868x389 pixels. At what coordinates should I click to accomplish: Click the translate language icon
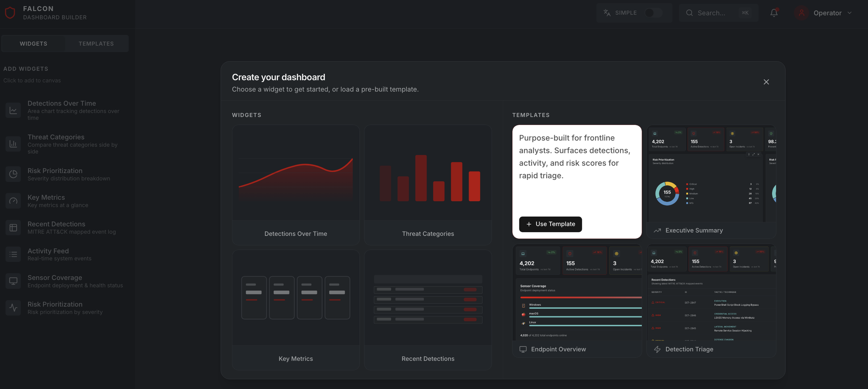point(607,13)
